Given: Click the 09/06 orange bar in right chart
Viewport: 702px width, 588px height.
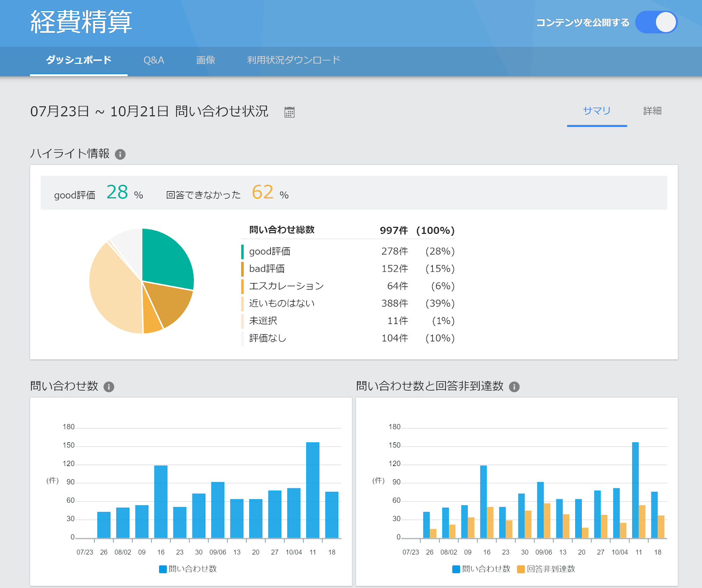Looking at the screenshot, I should coord(547,520).
